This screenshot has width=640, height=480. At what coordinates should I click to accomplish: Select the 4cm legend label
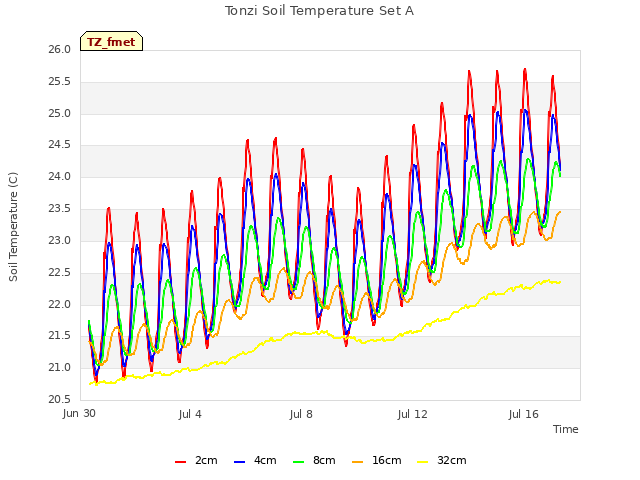click(265, 460)
